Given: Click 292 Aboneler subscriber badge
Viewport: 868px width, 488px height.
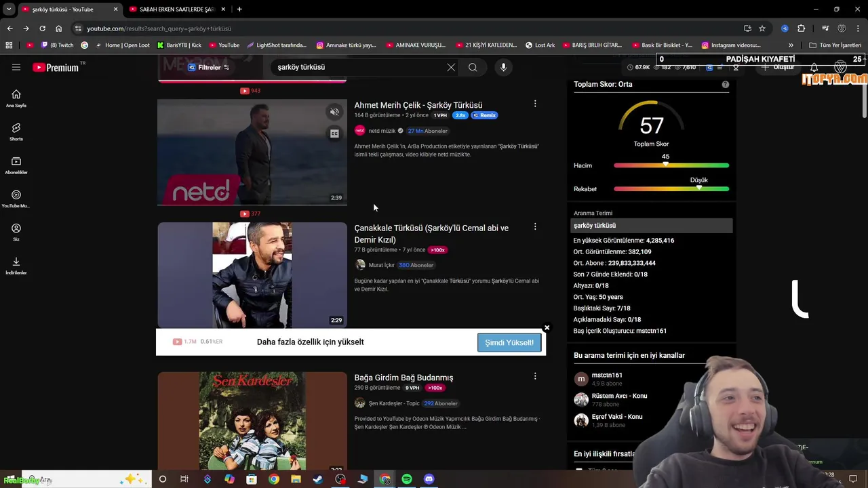Looking at the screenshot, I should [441, 403].
